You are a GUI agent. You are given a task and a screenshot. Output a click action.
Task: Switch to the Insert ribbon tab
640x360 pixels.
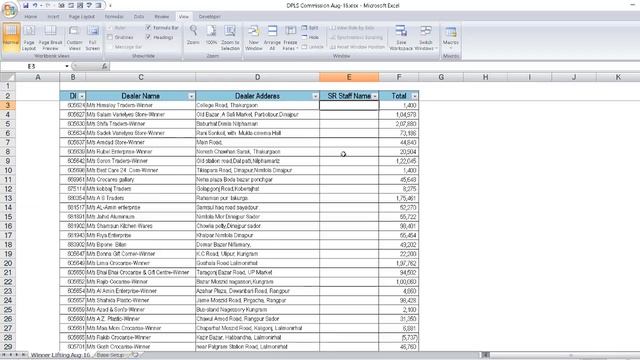tap(53, 17)
